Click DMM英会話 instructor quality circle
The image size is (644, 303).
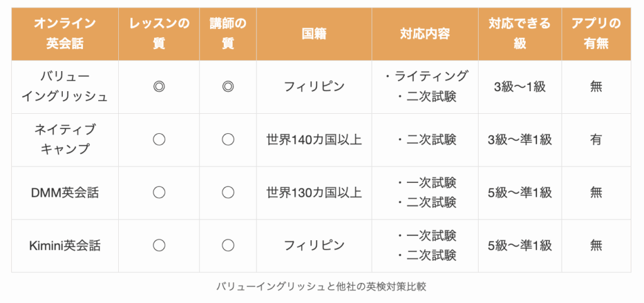(x=228, y=193)
